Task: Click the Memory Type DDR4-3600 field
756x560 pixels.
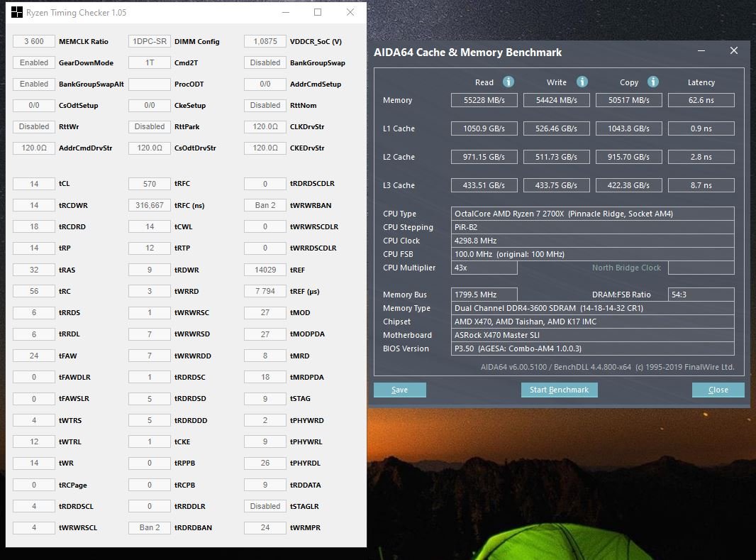Action: (593, 308)
